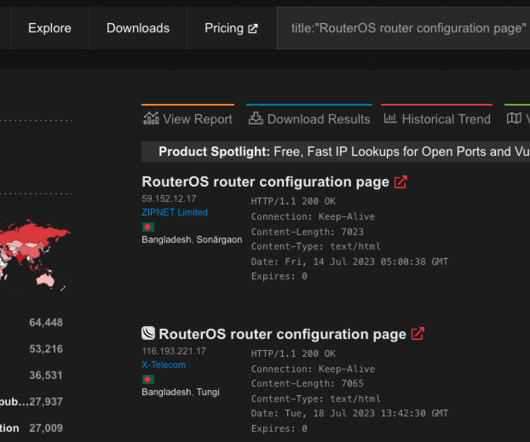Click Bangladesh flag under X-Telecom
Viewport: 530px width, 442px height.
tap(148, 379)
